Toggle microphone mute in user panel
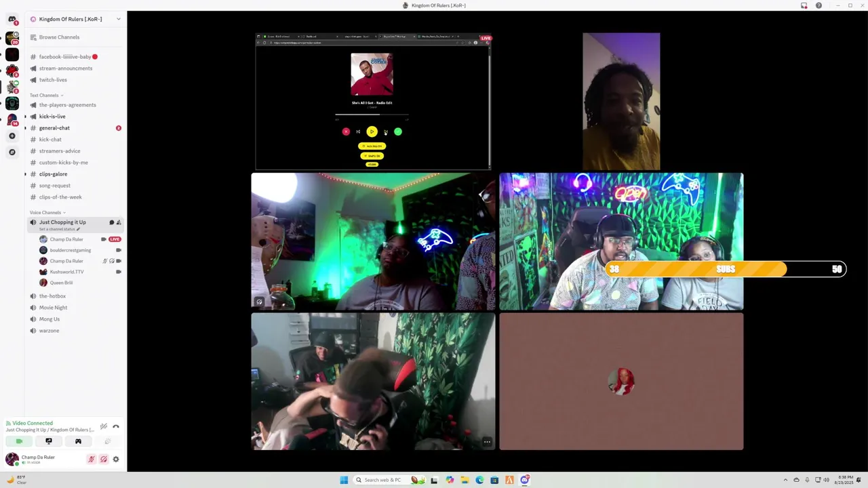The width and height of the screenshot is (868, 488). (92, 459)
